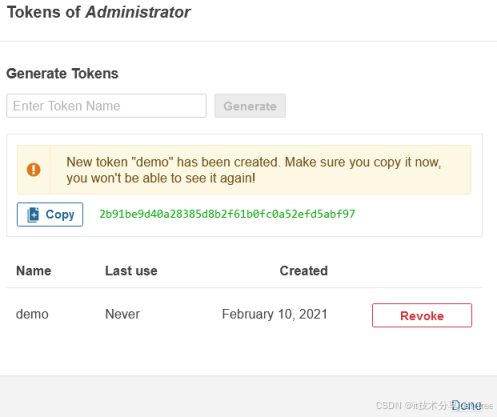Click the February 10, 2021 date

[275, 314]
